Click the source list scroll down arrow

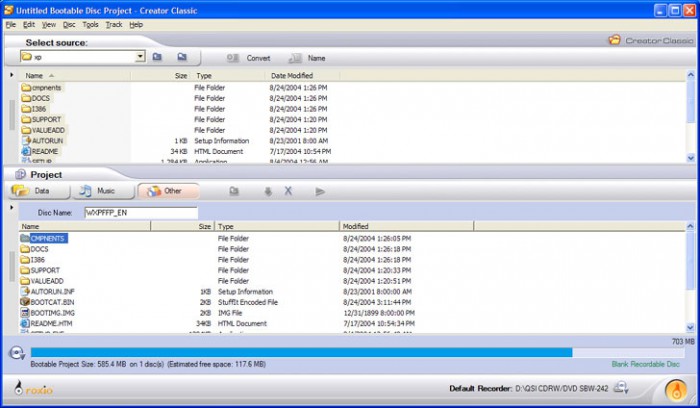click(691, 158)
